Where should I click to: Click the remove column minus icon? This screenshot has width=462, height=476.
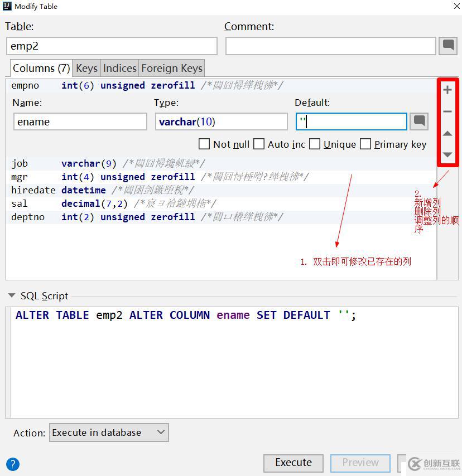click(447, 111)
